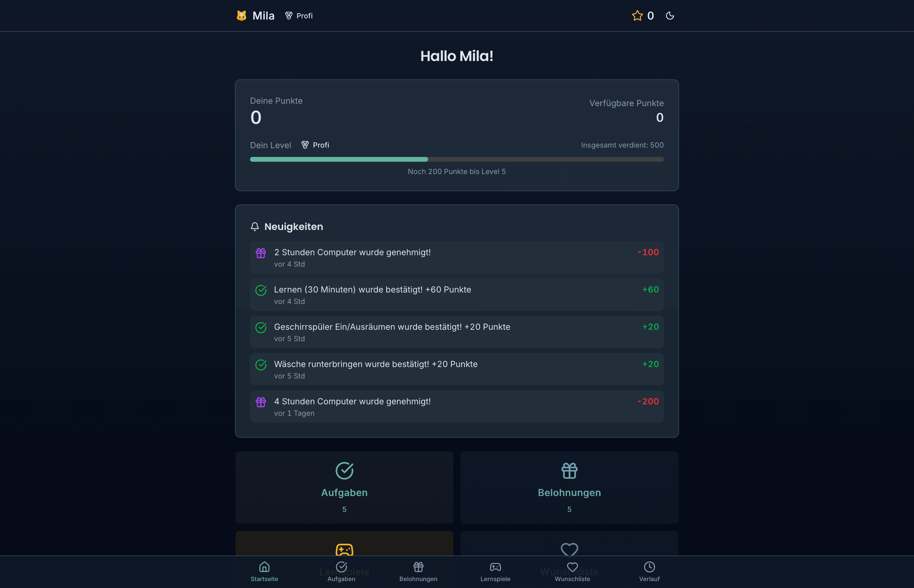Open the Aufgaben card showing 5 tasks
Image resolution: width=914 pixels, height=588 pixels.
pos(344,488)
